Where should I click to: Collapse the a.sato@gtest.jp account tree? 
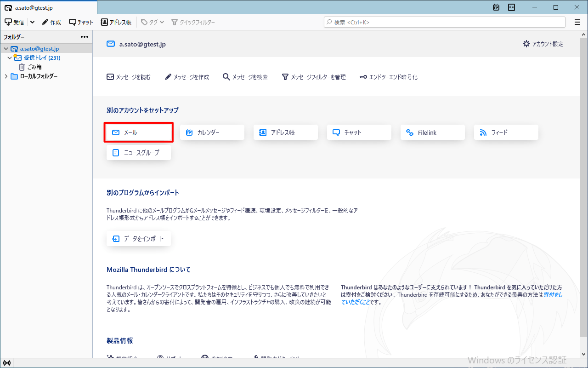[6, 49]
